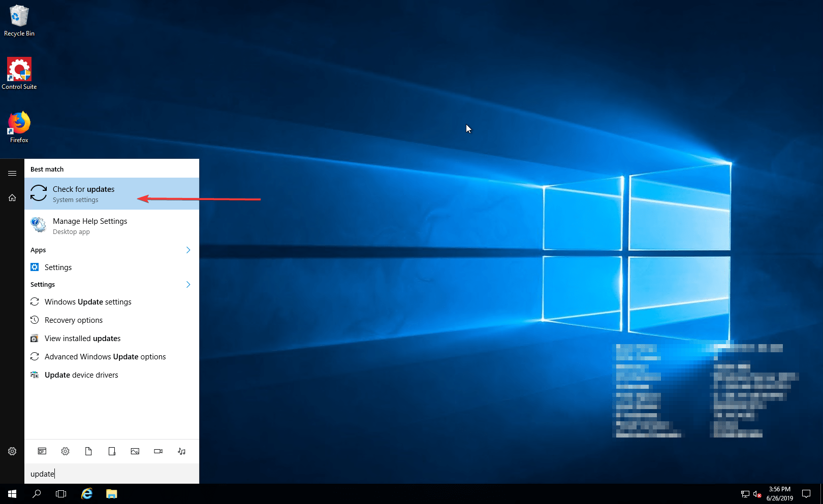Filter search results by Settings gear icon

[x=65, y=451]
